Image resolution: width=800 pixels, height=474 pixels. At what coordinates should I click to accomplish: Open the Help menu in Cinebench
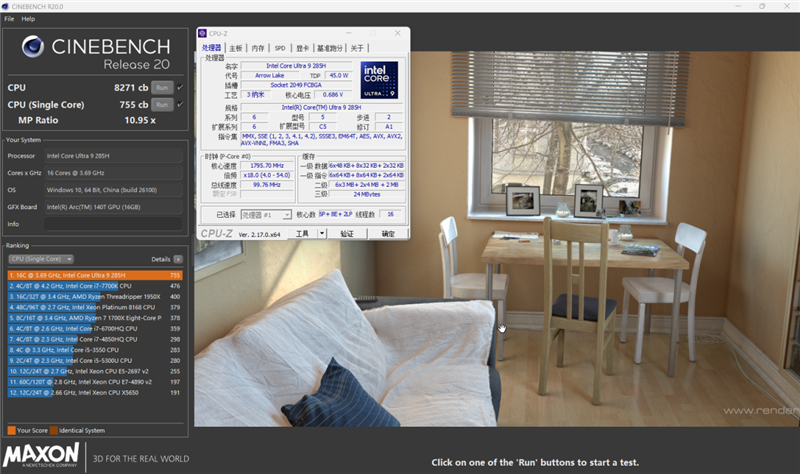point(28,19)
